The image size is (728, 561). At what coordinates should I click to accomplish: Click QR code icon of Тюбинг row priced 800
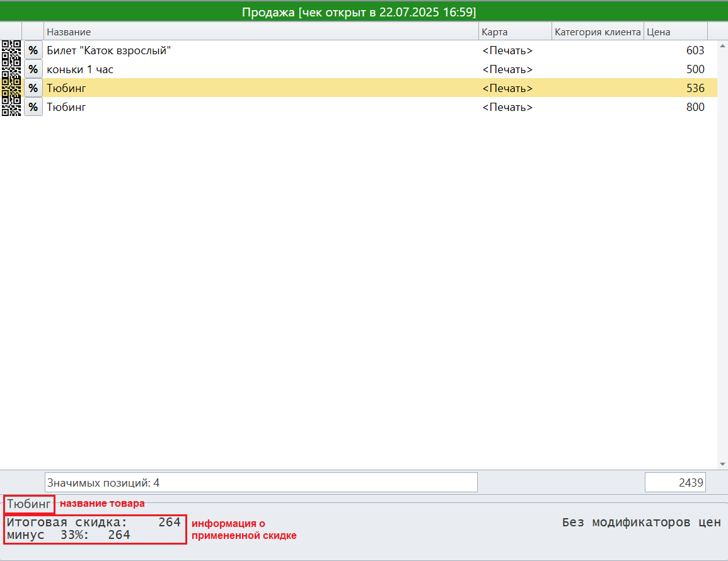coord(11,107)
